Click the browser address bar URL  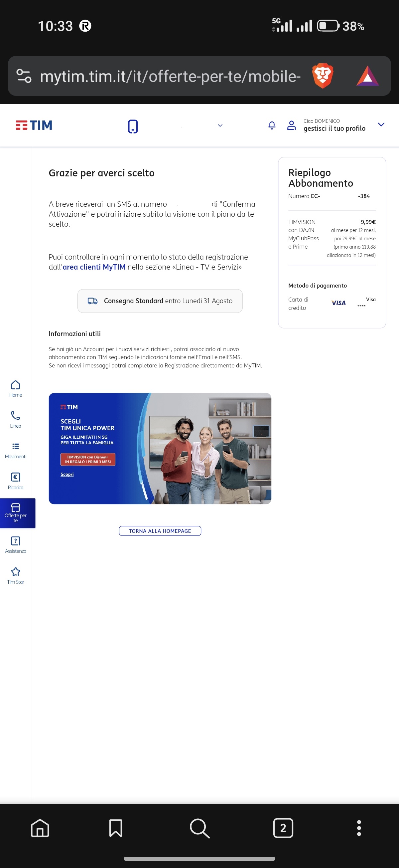[170, 76]
